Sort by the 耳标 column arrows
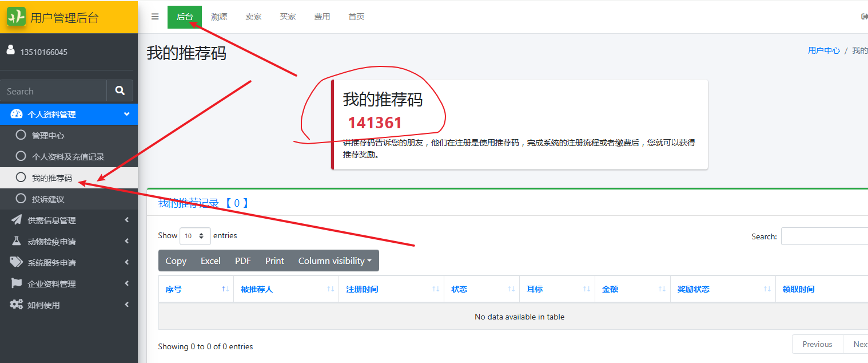The image size is (868, 363). click(x=587, y=289)
